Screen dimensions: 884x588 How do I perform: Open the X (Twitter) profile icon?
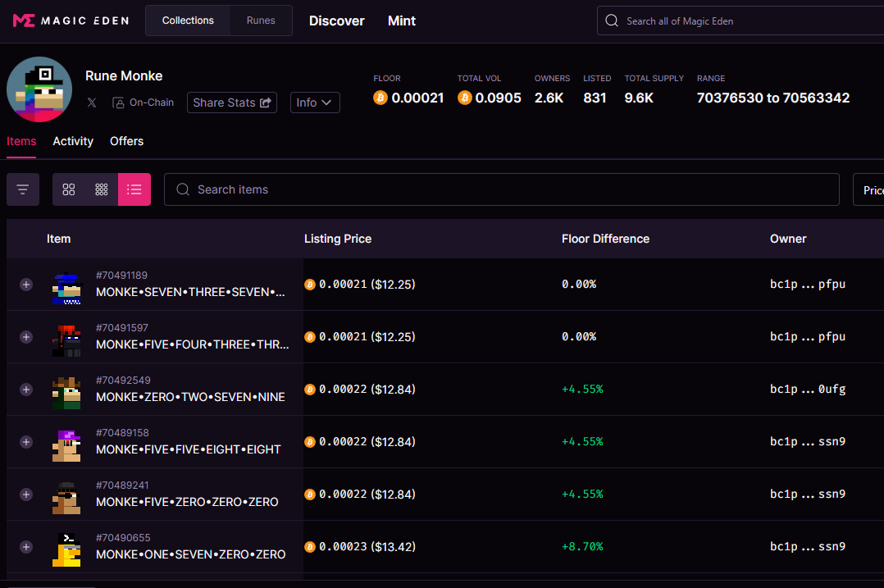[92, 103]
